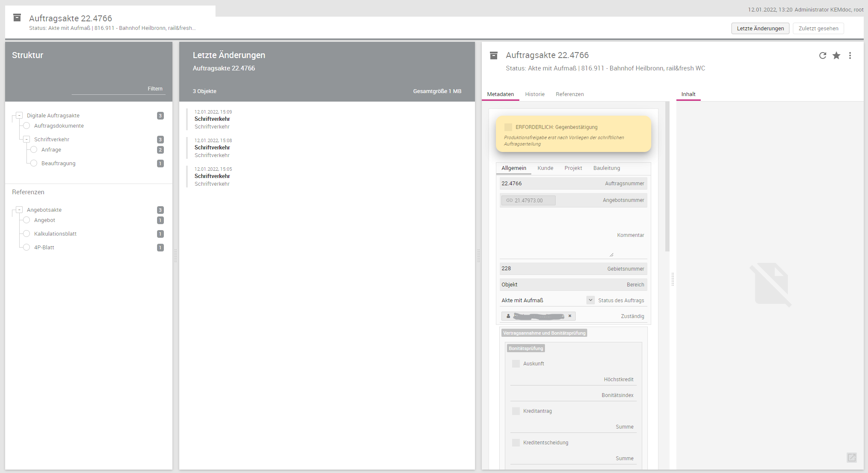Remove the Zuständig user with x icon
The width and height of the screenshot is (868, 473).
pyautogui.click(x=570, y=316)
